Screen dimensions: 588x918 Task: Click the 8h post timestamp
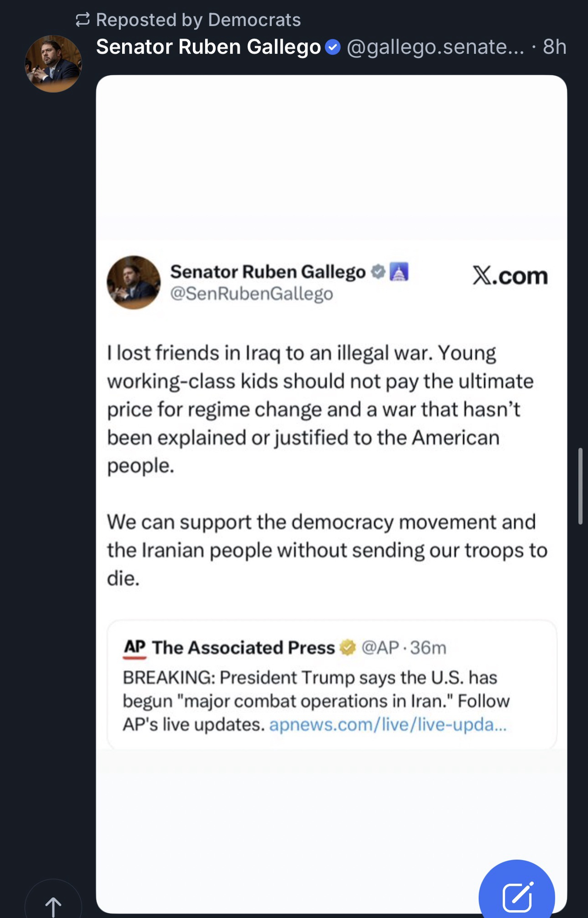(554, 47)
